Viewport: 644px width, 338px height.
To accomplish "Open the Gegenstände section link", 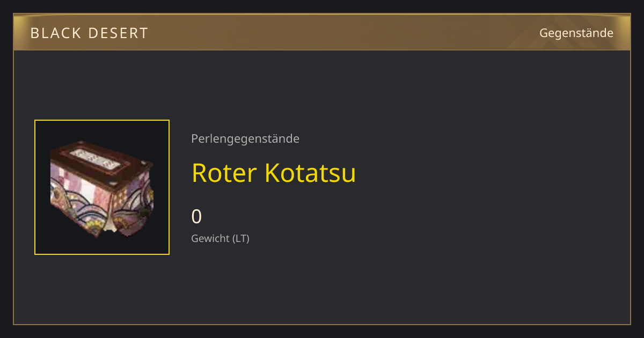I will (576, 33).
